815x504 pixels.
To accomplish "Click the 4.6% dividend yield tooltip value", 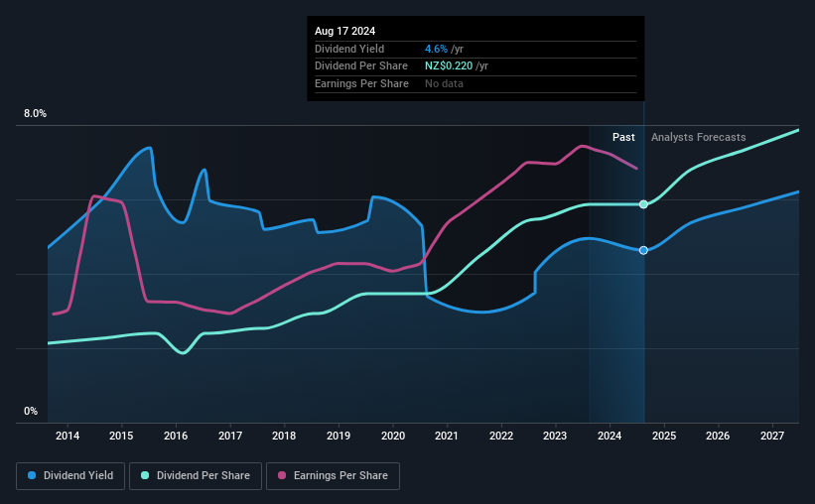I will point(436,49).
